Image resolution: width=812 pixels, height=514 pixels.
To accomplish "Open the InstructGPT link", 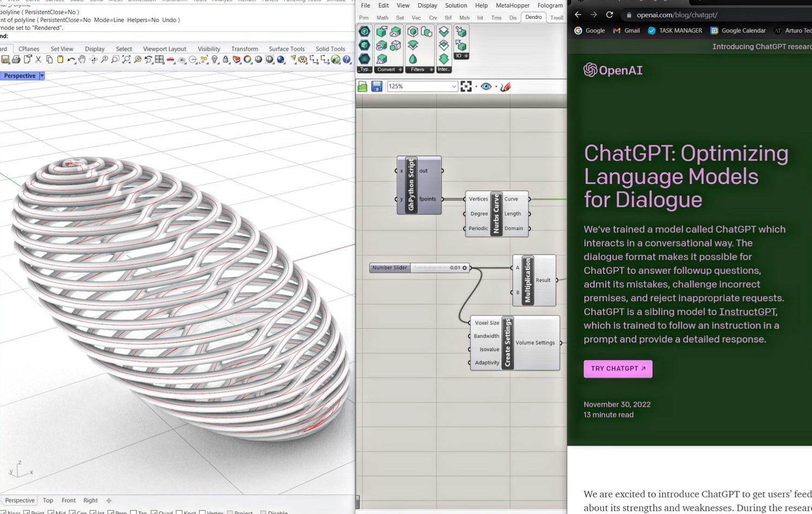I will tap(748, 312).
